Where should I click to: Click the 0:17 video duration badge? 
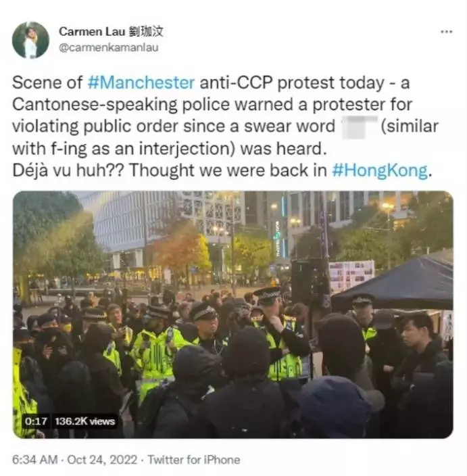[36, 421]
